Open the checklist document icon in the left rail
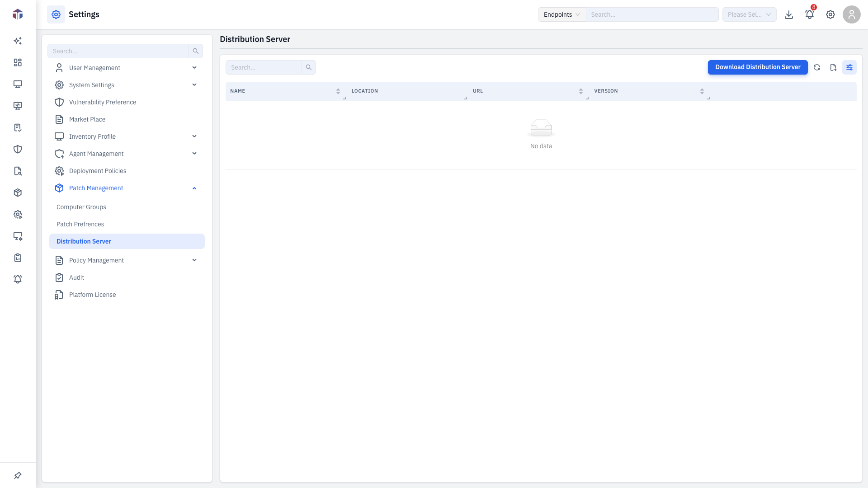 click(x=18, y=127)
